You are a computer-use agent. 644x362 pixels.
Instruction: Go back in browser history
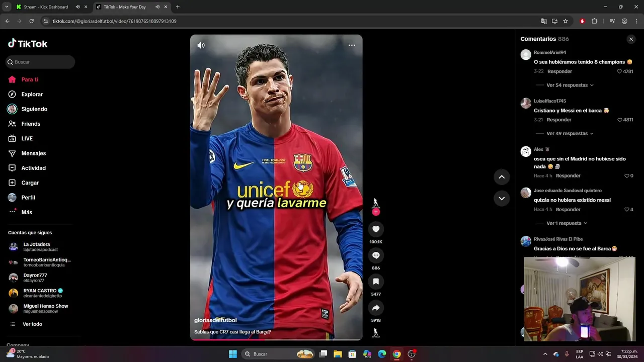click(x=7, y=21)
